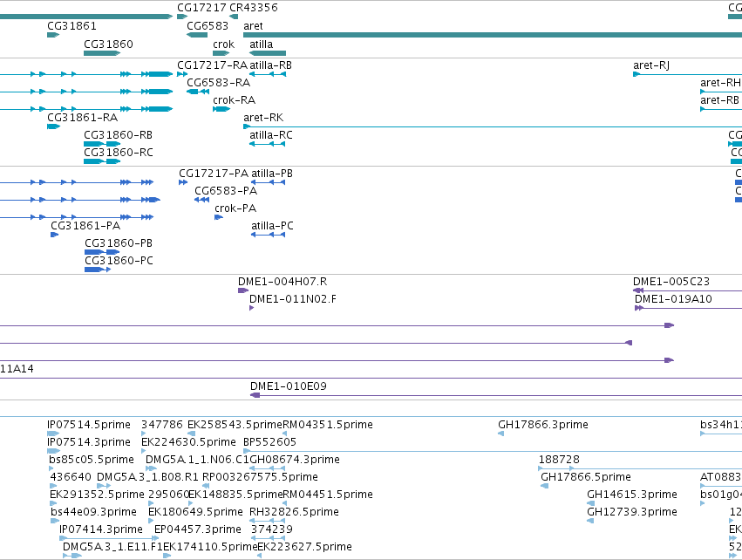Select EST EK258543.5prime
Viewport: 742px width, 560px height.
(x=191, y=434)
